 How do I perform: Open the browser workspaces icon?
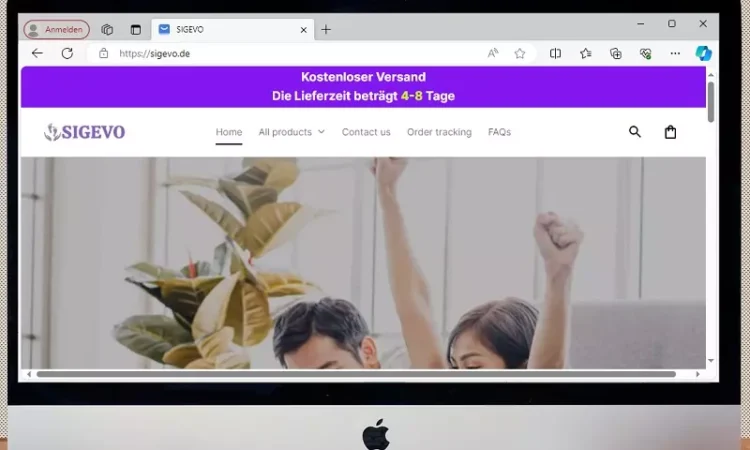tap(107, 30)
